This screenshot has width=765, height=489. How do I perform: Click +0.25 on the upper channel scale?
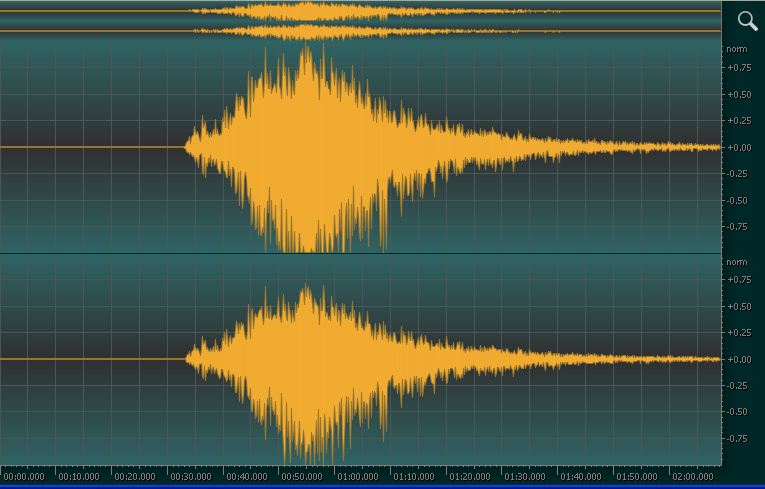click(x=740, y=121)
